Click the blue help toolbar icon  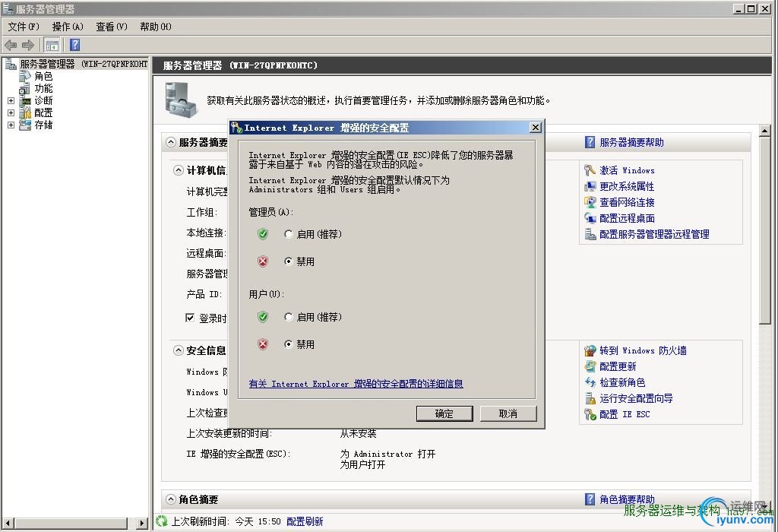tap(74, 45)
